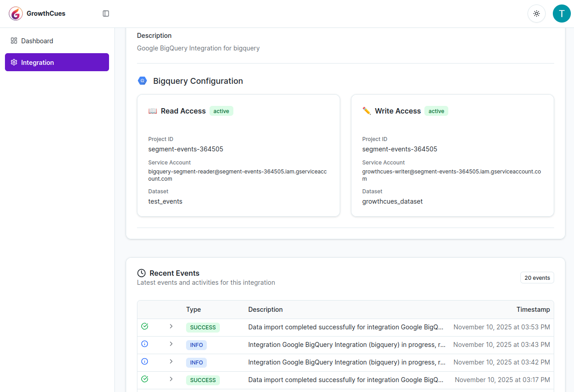Click the Timestamp column header

533,310
